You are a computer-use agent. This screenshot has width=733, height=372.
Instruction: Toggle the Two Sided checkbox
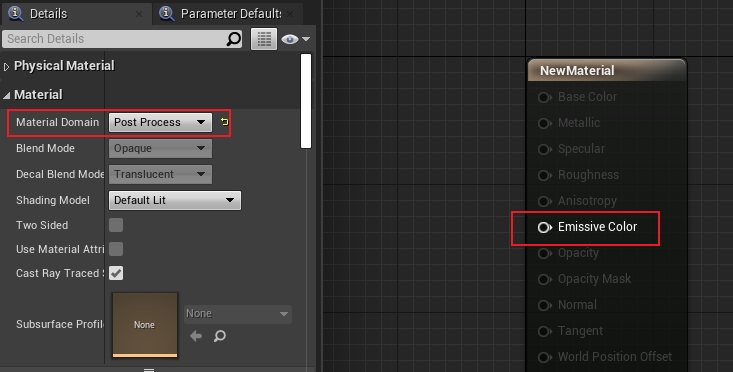point(116,225)
